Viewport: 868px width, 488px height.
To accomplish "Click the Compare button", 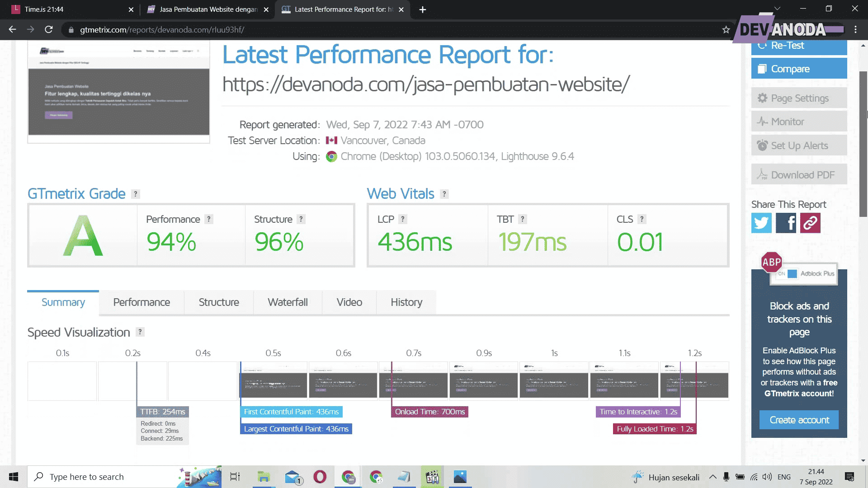I will (799, 69).
